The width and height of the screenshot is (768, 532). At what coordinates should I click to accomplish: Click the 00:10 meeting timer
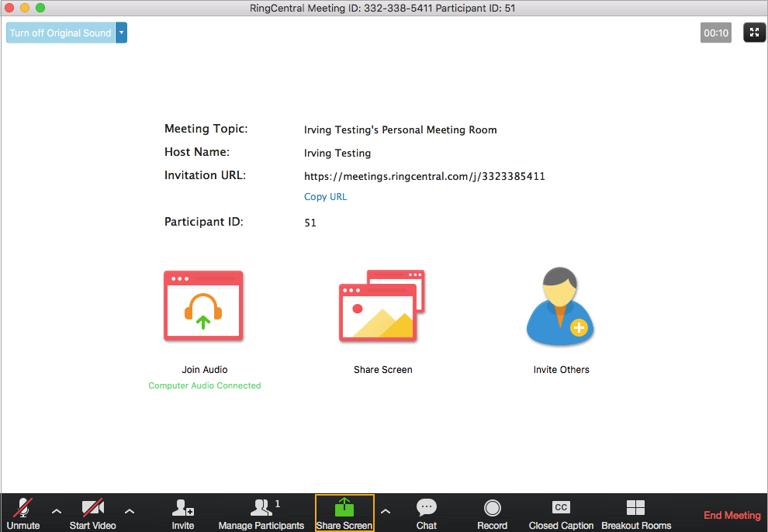715,33
